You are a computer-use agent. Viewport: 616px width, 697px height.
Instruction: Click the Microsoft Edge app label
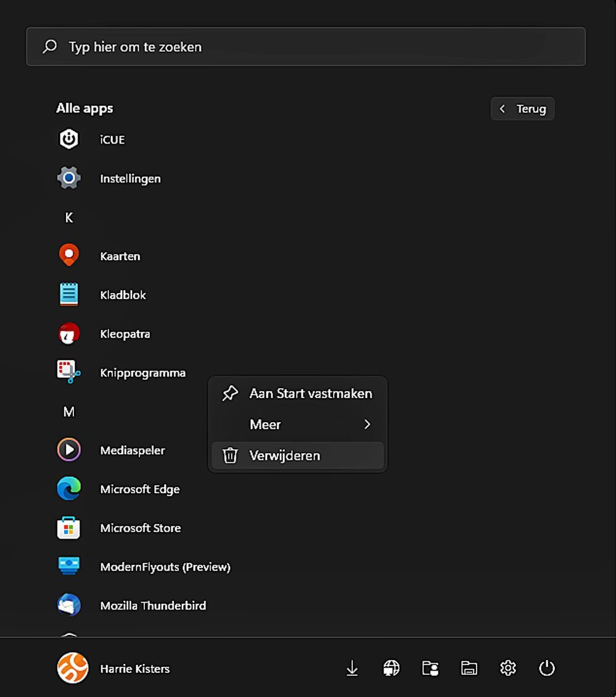(140, 489)
